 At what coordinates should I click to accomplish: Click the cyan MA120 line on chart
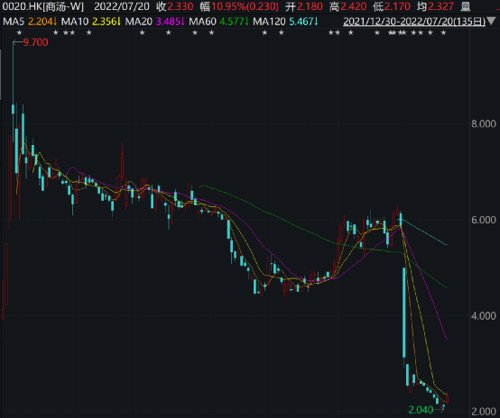pos(424,232)
